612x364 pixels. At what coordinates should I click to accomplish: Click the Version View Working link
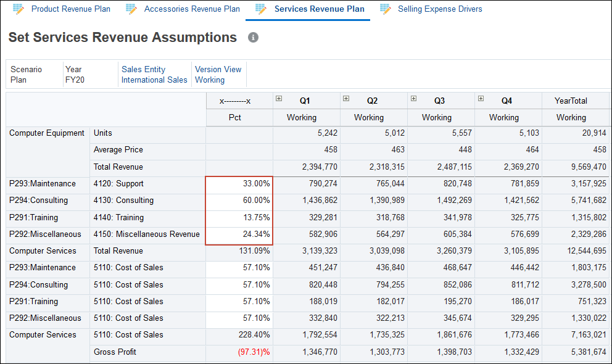click(x=218, y=74)
